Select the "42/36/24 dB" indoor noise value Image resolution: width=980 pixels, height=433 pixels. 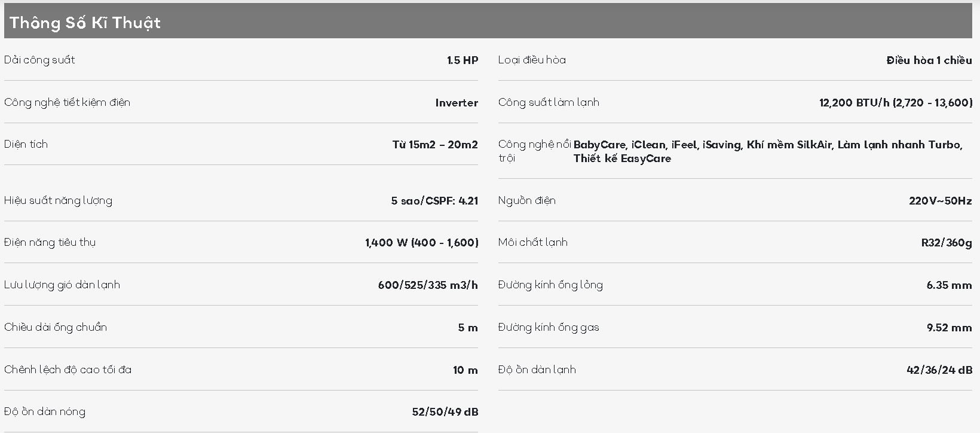pyautogui.click(x=939, y=370)
